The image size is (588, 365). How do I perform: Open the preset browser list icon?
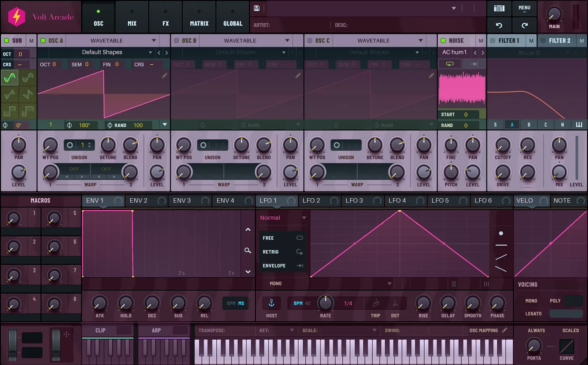pos(499,8)
